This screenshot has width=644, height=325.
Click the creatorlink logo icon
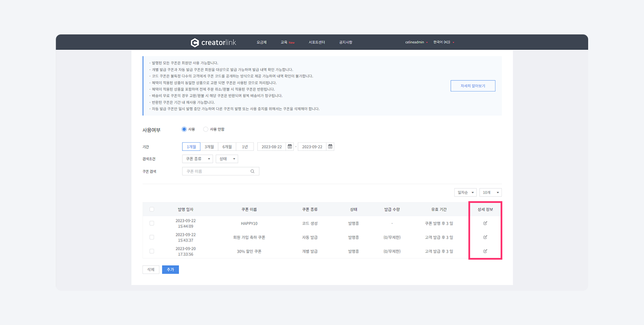coord(195,43)
